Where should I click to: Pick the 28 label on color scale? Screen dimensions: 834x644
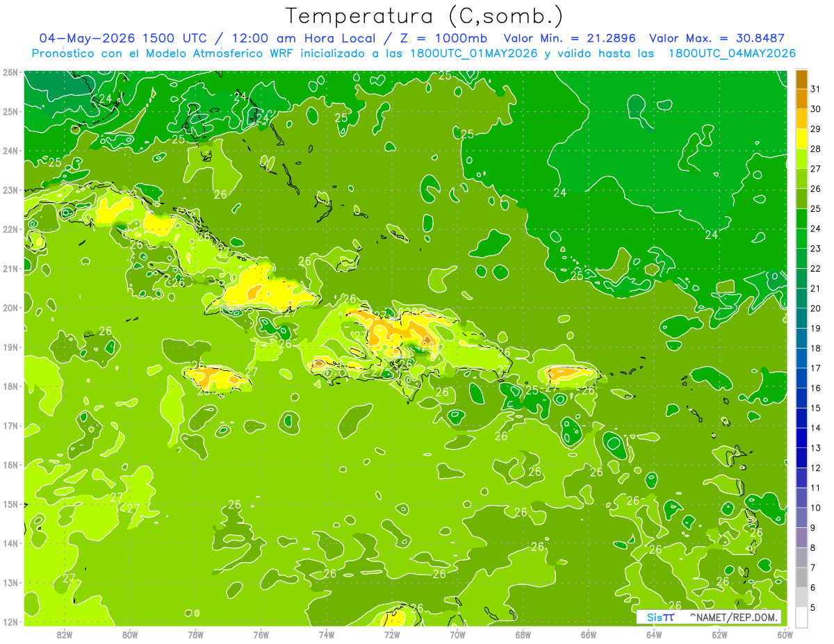[x=816, y=149]
